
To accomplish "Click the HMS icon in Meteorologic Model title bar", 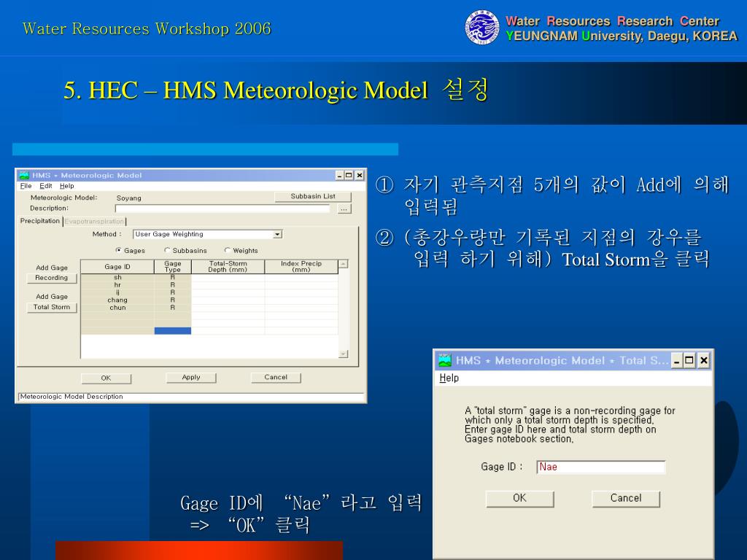I will coord(24,175).
